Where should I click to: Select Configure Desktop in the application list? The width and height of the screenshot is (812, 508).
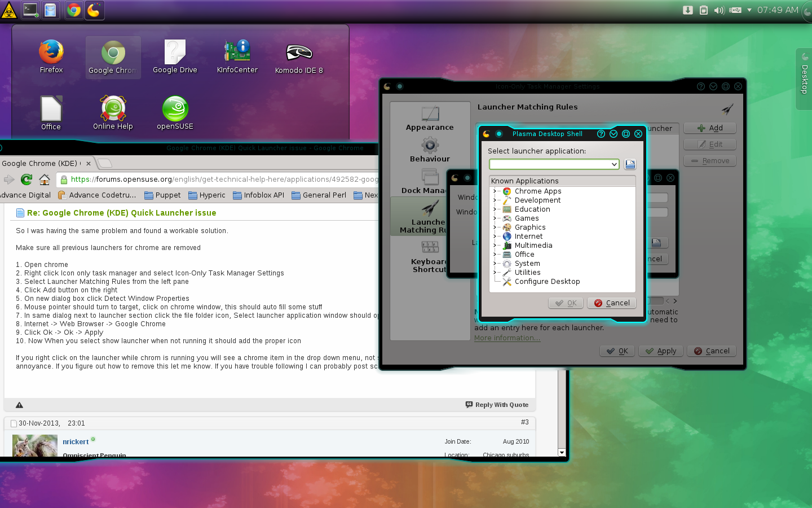click(x=562, y=282)
